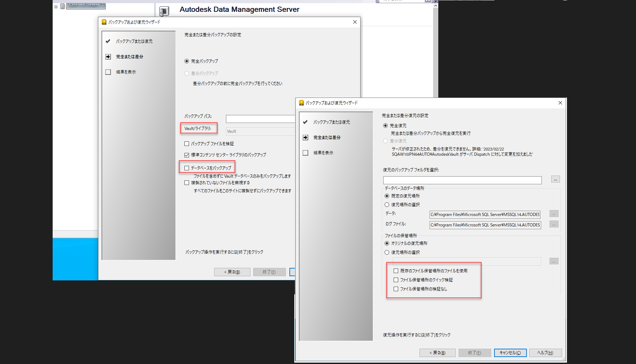This screenshot has width=636, height=364.
Task: Select the 既定の復元場所 radio button
Action: pyautogui.click(x=387, y=196)
